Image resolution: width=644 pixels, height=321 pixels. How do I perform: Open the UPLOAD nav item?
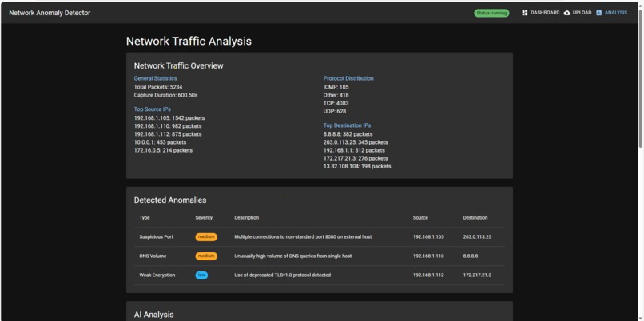click(x=578, y=13)
